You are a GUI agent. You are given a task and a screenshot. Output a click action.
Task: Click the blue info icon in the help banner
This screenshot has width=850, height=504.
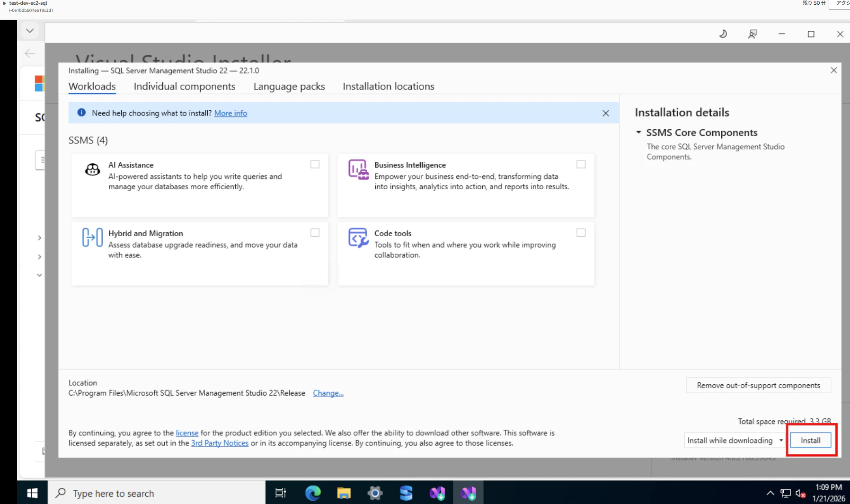coord(81,113)
